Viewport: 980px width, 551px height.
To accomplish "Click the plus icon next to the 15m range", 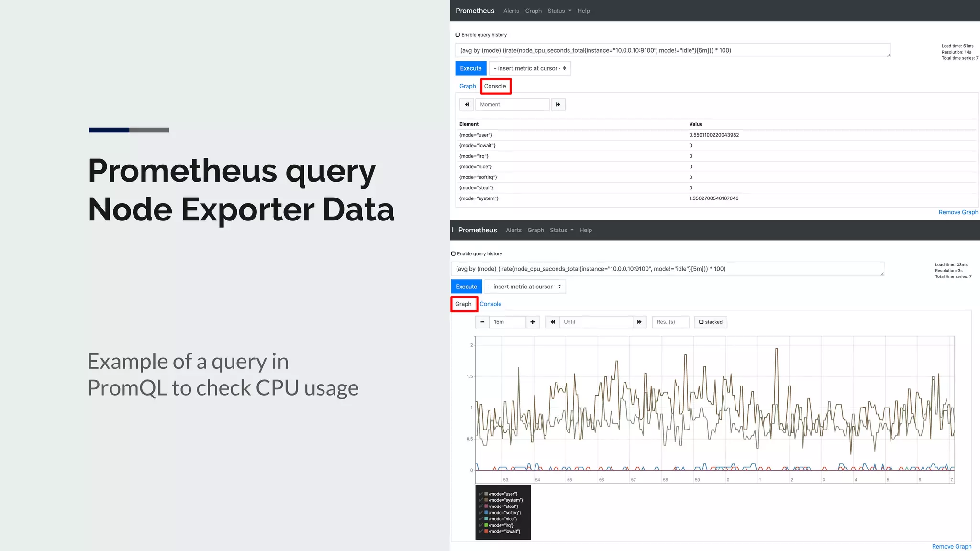I will pyautogui.click(x=533, y=322).
